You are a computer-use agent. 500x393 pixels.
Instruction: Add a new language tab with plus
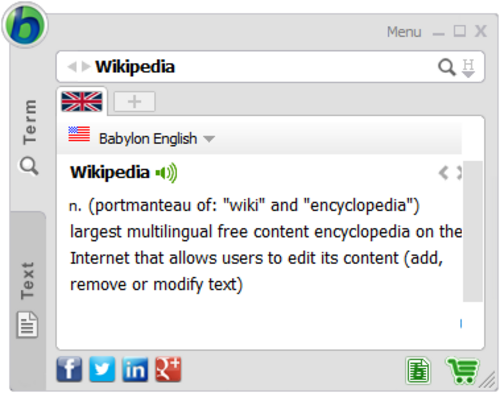click(x=135, y=101)
